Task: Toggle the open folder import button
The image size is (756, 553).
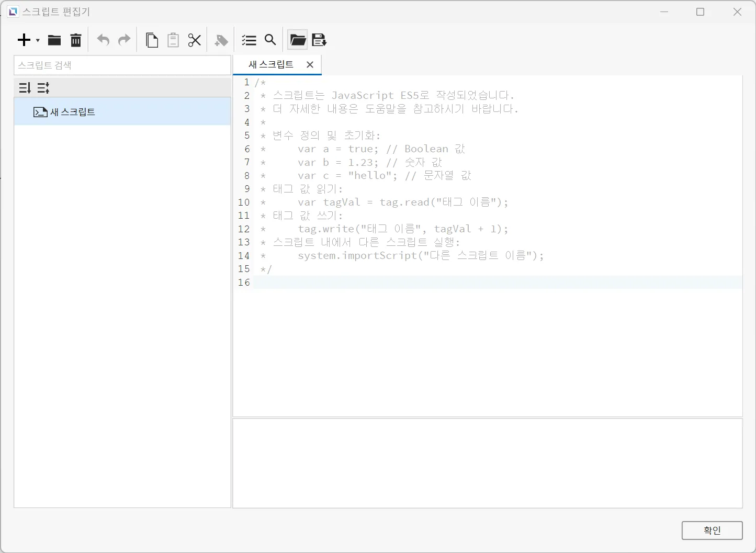Action: click(298, 40)
